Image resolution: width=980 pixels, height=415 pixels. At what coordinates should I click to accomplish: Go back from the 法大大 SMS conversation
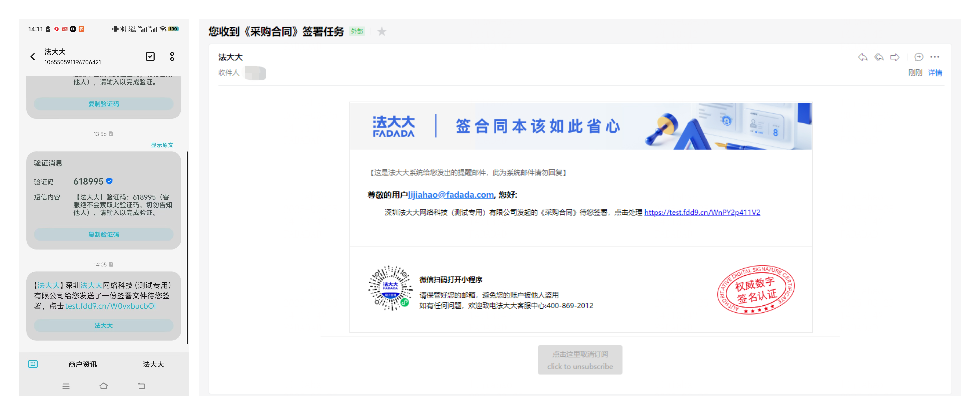(33, 57)
